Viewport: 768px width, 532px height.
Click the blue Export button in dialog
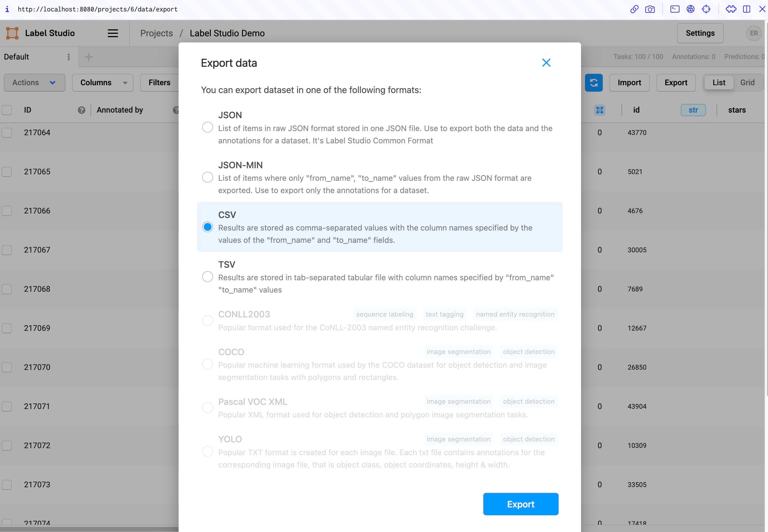point(521,504)
